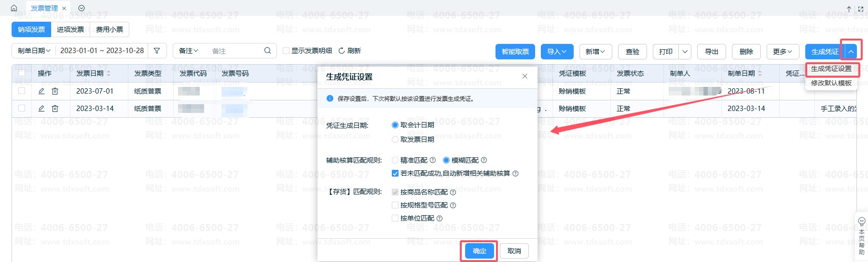
Task: Delete the 2023-03-14 invoice row
Action: click(55, 109)
